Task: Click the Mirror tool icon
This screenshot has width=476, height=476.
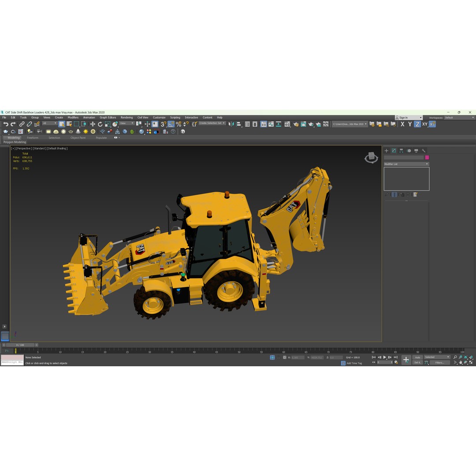Action: 231,124
